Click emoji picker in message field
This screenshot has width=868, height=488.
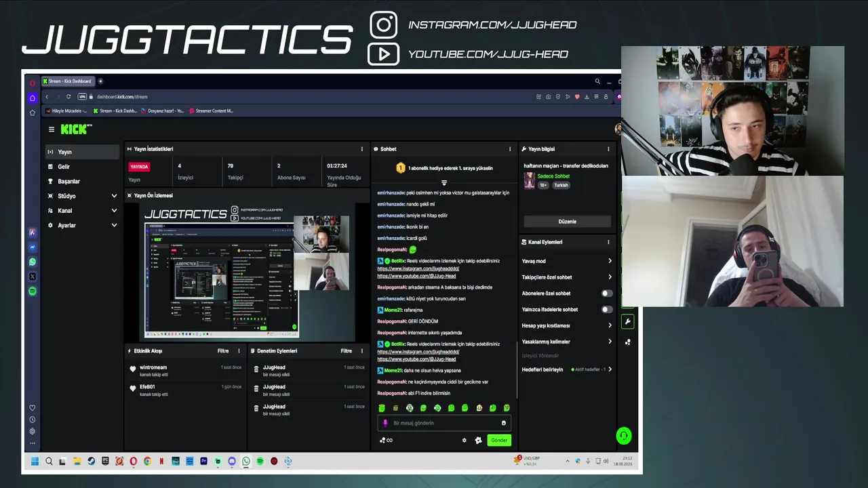(x=503, y=423)
